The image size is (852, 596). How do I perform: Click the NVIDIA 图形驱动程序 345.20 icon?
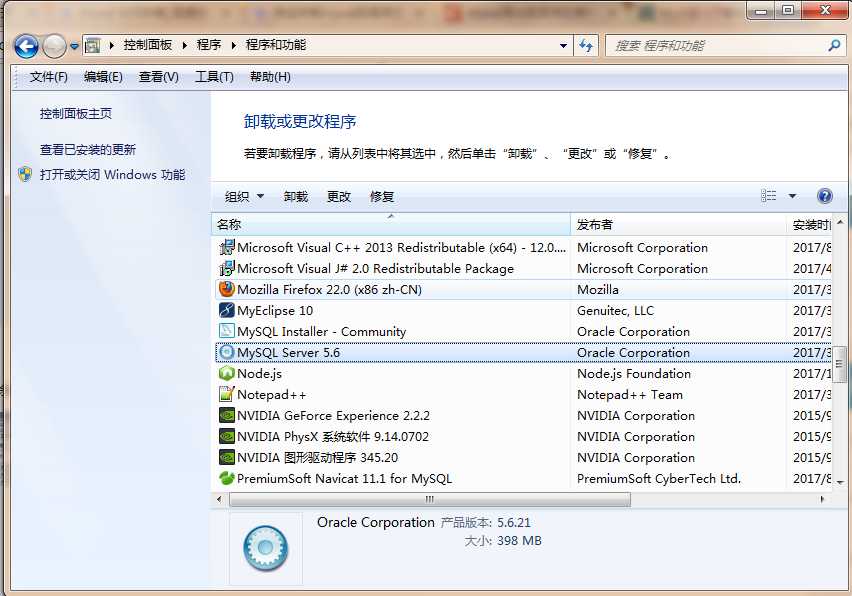click(x=227, y=457)
